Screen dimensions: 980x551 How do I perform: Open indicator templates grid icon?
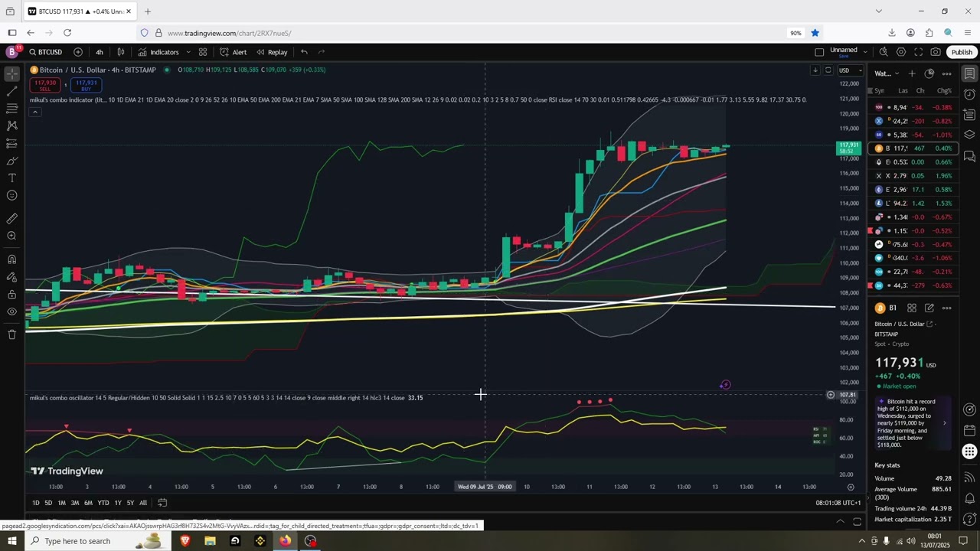[203, 52]
